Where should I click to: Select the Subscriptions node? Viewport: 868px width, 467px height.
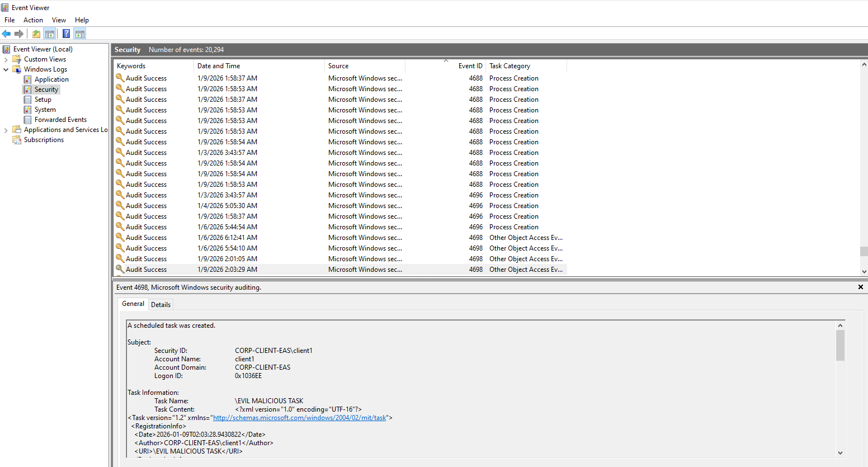click(x=44, y=140)
